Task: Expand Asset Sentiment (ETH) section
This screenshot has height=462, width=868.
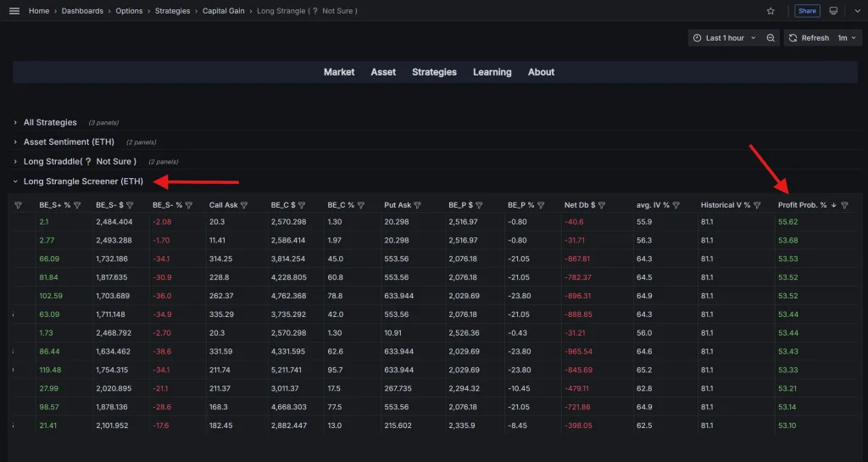Action: coord(69,142)
